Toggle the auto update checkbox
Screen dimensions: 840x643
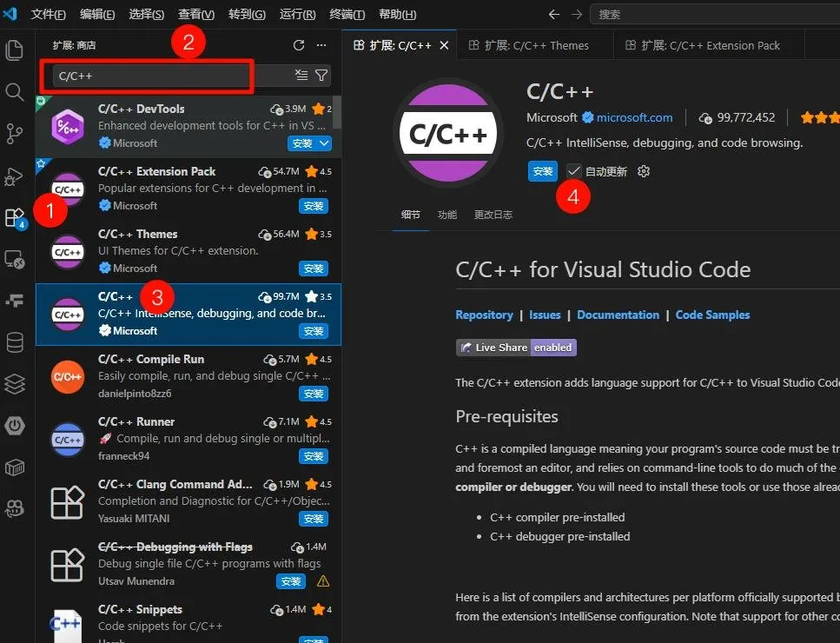573,171
